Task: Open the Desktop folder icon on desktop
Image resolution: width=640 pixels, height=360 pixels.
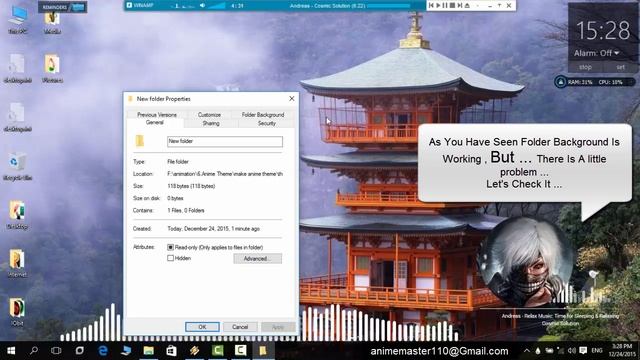Action: pos(17,215)
